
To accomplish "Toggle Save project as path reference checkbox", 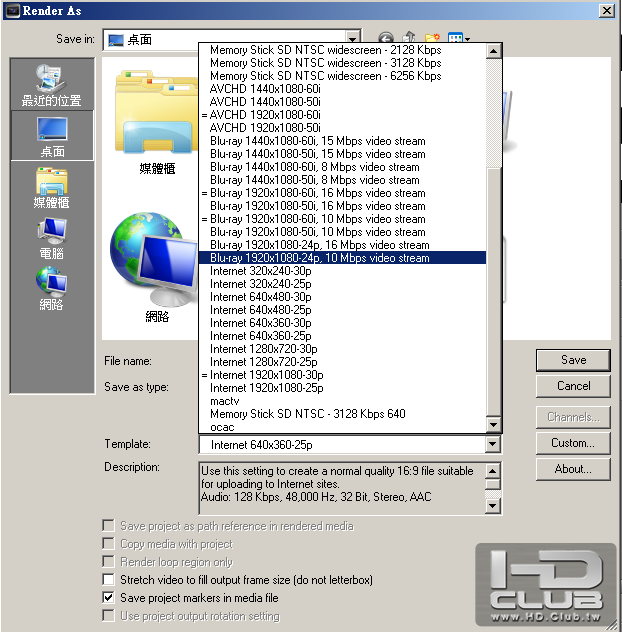I will point(108,526).
